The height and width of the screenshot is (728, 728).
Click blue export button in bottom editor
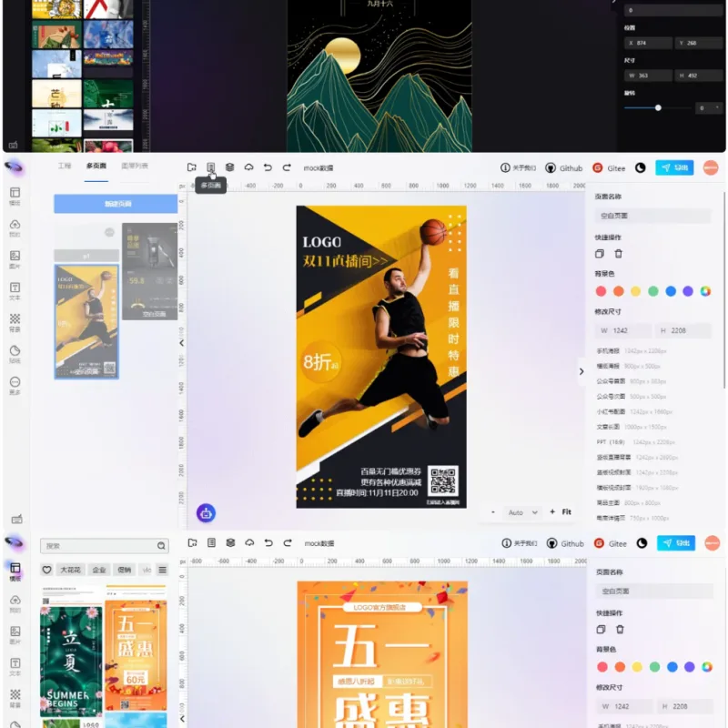pyautogui.click(x=676, y=542)
